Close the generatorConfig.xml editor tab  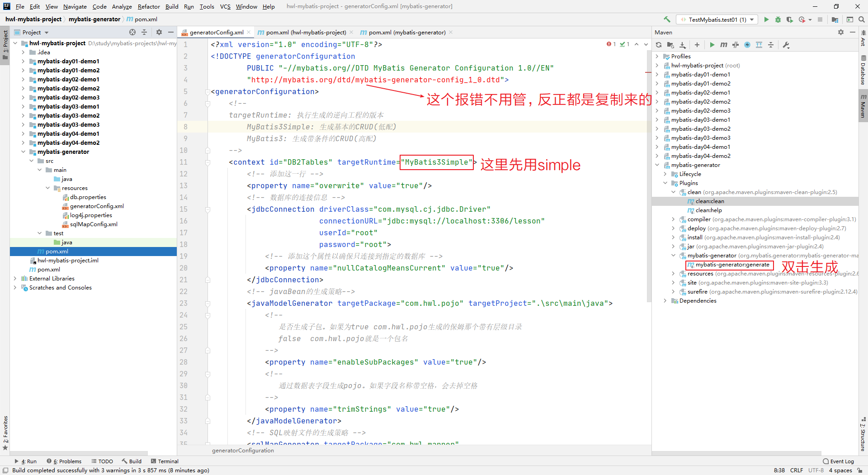click(249, 32)
